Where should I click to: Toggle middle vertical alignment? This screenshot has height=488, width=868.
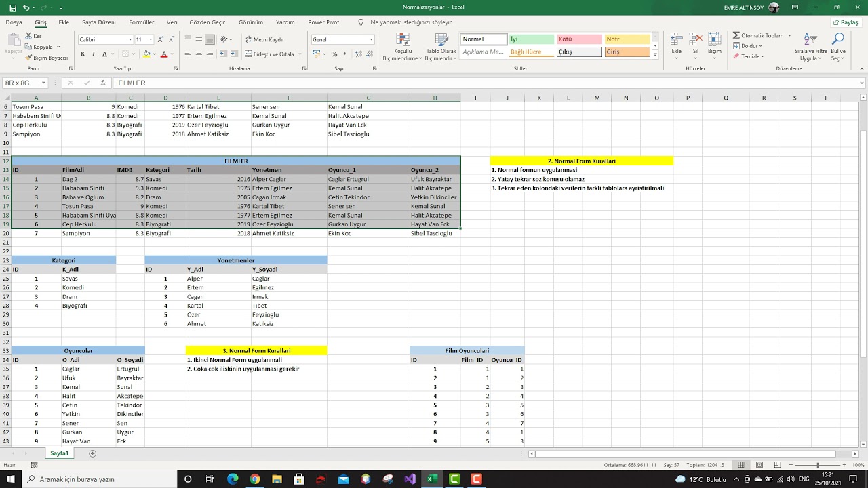pos(199,39)
